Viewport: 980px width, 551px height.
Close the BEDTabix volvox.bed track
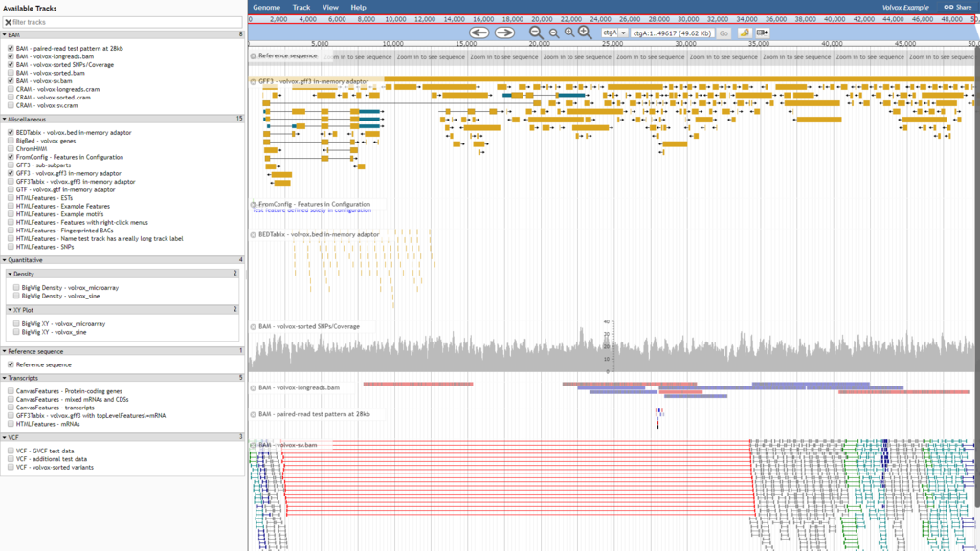253,235
